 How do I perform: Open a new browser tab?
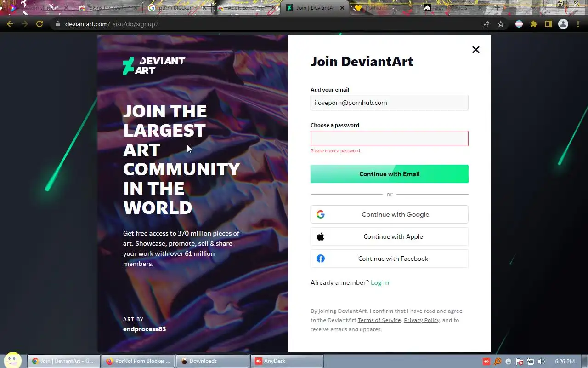pyautogui.click(x=497, y=8)
